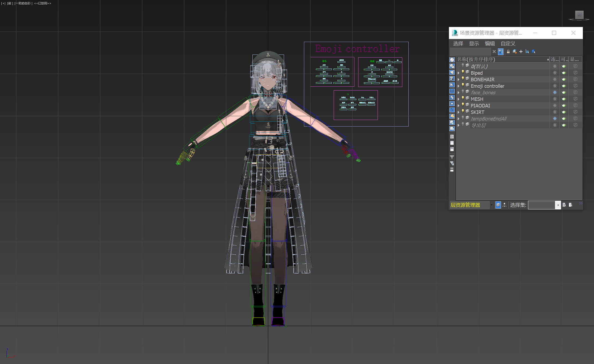The height and width of the screenshot is (364, 594).
Task: Open the 层资源管理器 explorer name dropdown
Action: click(x=492, y=205)
